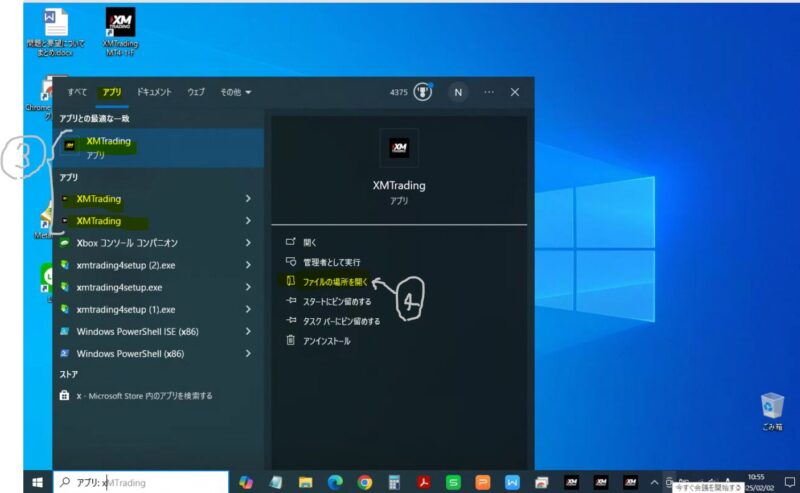Open the rewards medal icon beside 4375

point(422,92)
